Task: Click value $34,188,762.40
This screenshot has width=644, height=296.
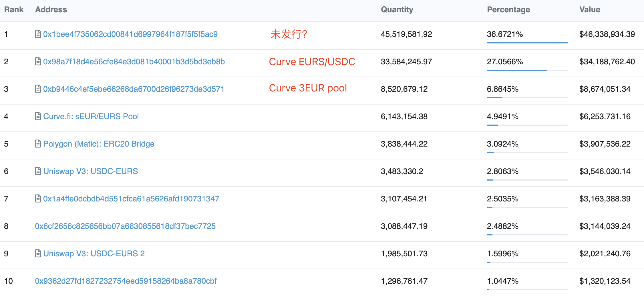Action: coord(607,62)
